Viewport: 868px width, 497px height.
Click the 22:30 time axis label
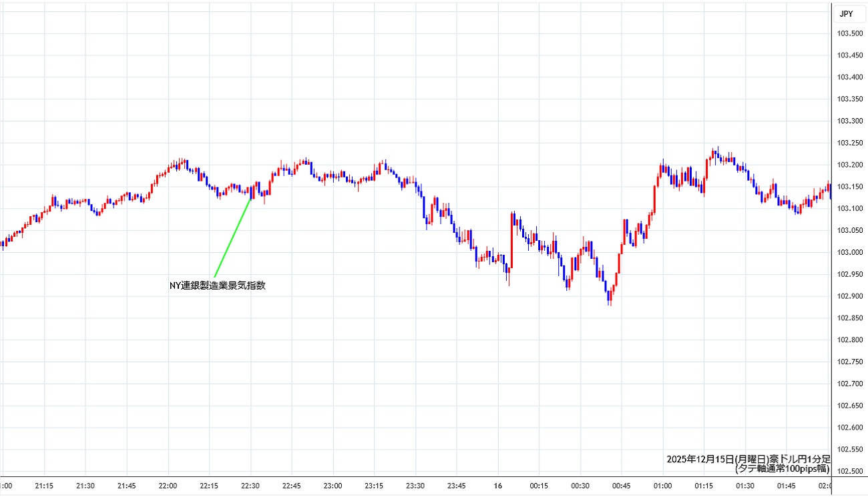click(250, 486)
